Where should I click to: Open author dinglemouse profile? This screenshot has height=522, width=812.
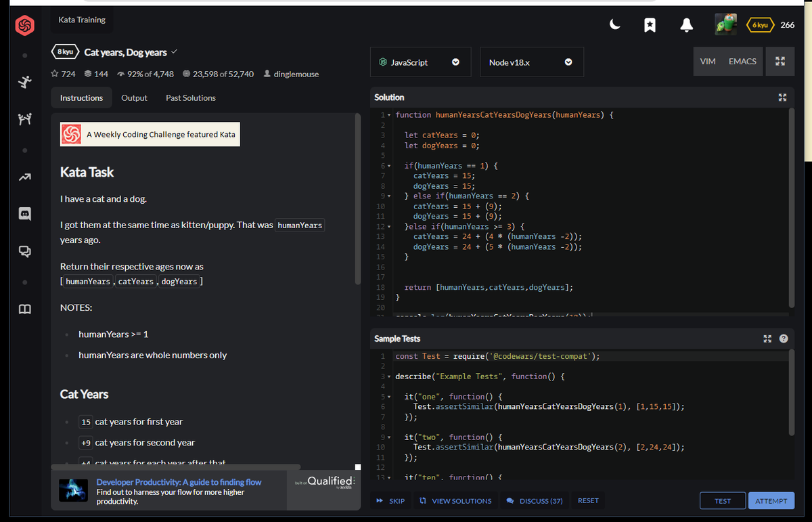291,74
